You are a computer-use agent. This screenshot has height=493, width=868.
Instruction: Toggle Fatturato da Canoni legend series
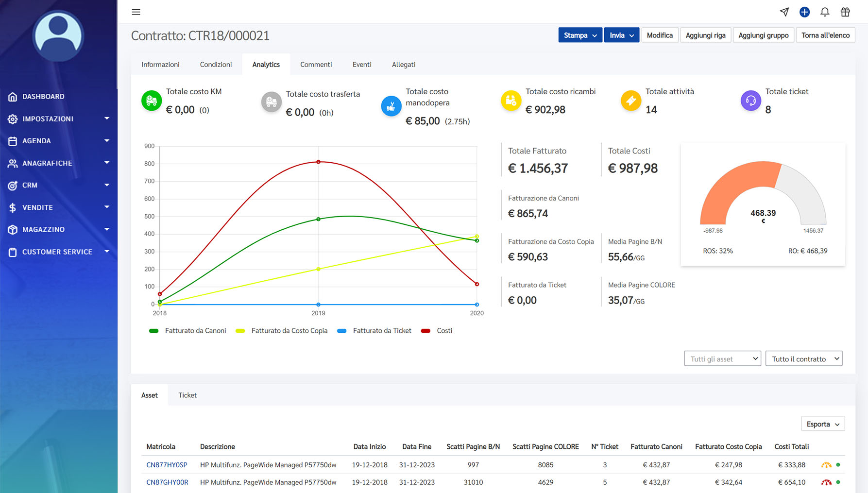pyautogui.click(x=187, y=331)
